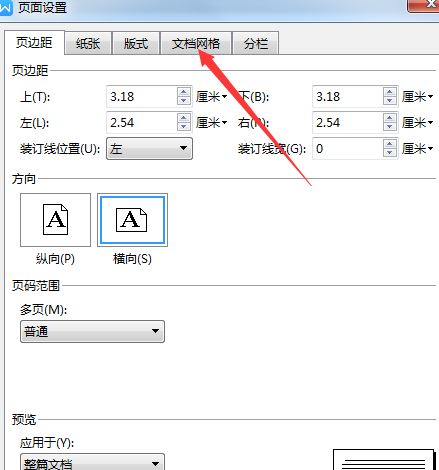Select the portrait 纵向 orientation icon
This screenshot has width=439, height=470.
(55, 220)
